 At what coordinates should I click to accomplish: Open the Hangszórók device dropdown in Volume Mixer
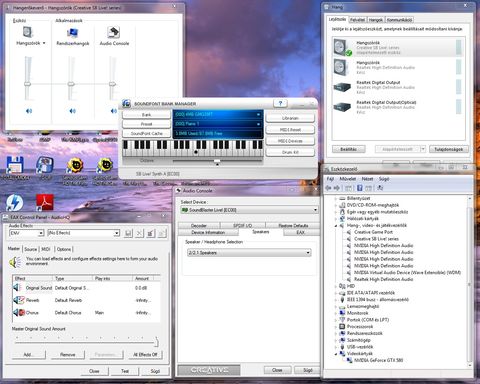pyautogui.click(x=44, y=43)
